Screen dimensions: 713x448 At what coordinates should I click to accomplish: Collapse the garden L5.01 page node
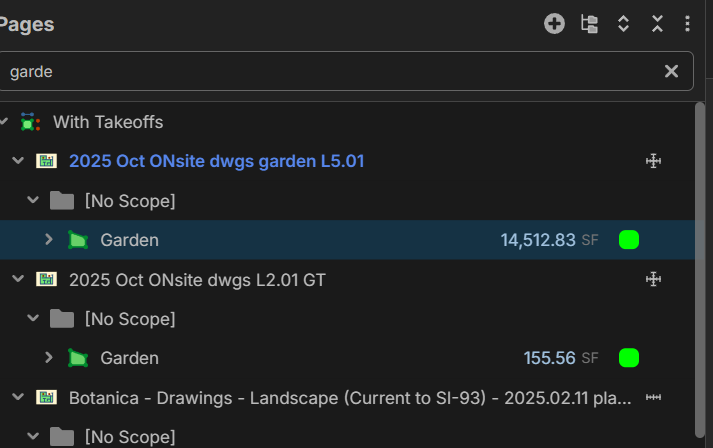pyautogui.click(x=17, y=161)
